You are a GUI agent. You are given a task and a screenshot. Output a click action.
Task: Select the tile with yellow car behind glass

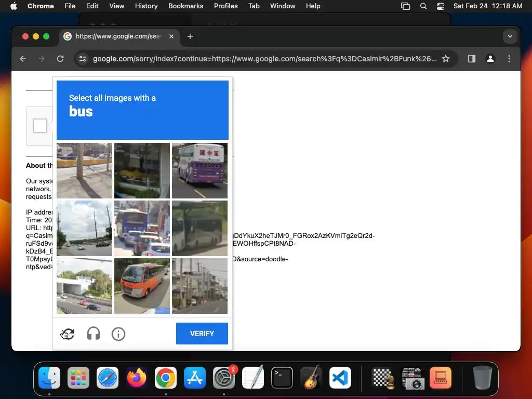(142, 170)
